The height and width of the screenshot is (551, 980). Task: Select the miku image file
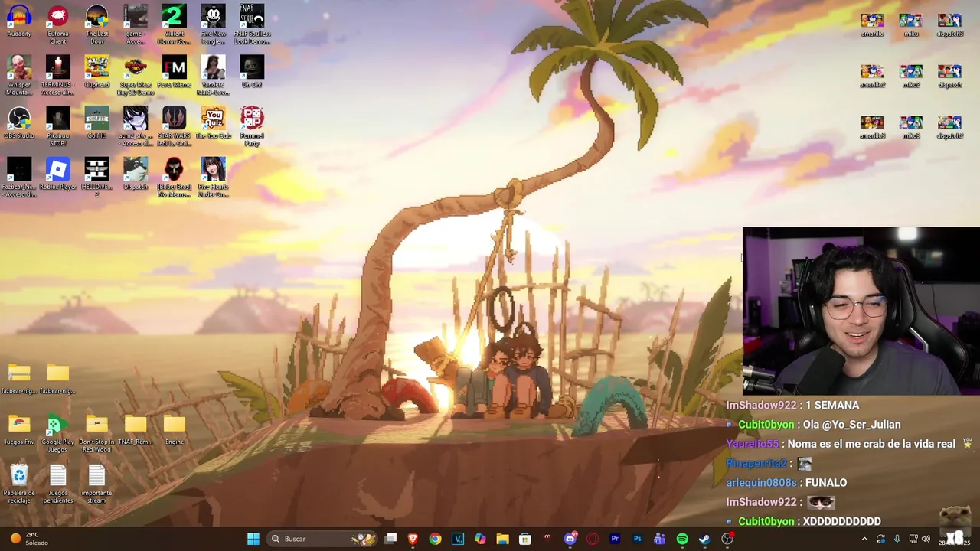(x=910, y=24)
